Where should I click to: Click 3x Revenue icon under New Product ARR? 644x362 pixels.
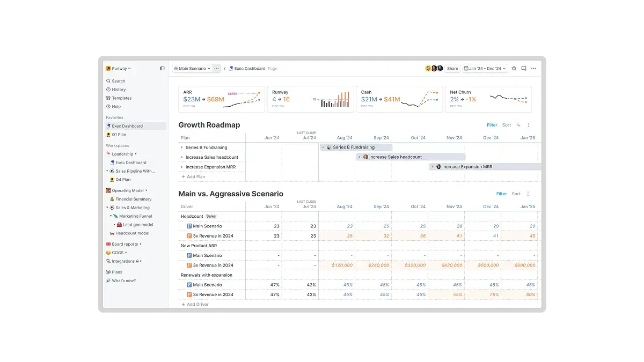[x=189, y=265]
